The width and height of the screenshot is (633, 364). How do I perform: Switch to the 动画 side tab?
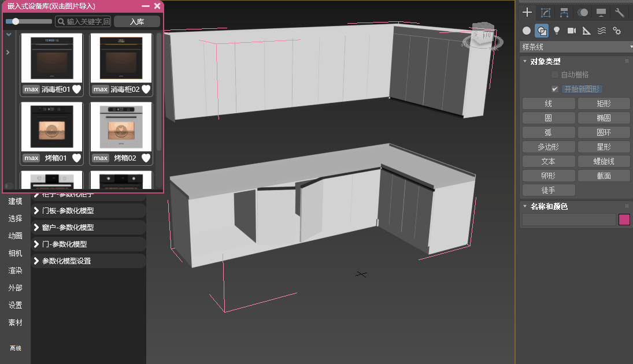[x=16, y=236]
